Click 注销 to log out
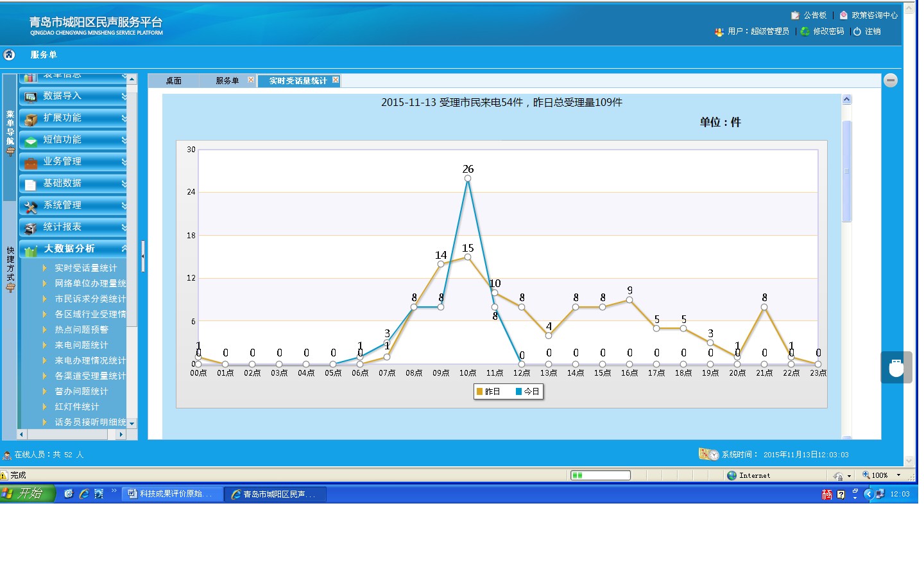The width and height of the screenshot is (924, 578). [x=872, y=31]
